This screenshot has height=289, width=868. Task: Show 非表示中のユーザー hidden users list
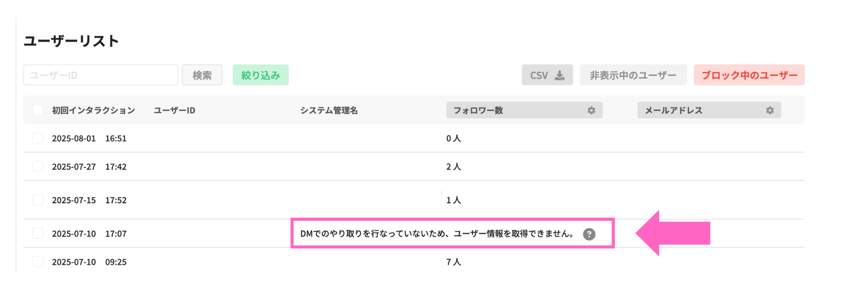[x=633, y=75]
